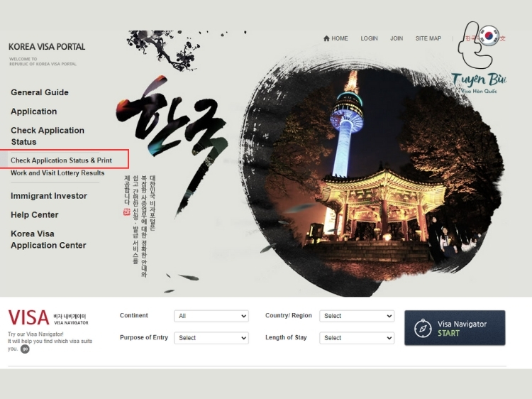Click Check Application Status & Print
The image size is (532, 399).
[62, 160]
